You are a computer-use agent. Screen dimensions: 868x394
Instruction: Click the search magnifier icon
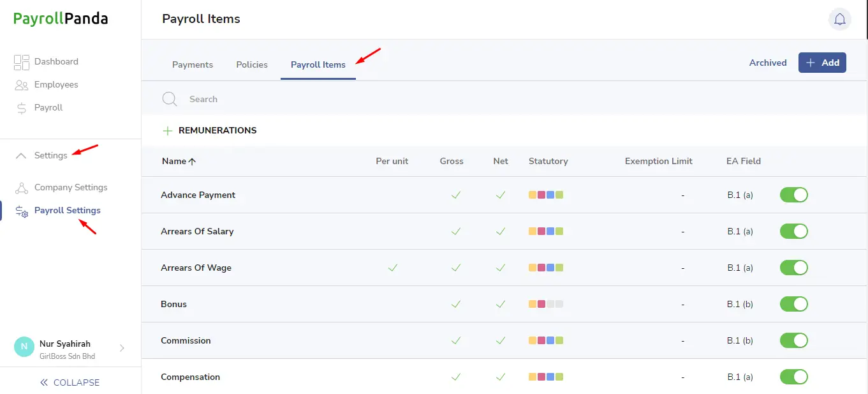pyautogui.click(x=169, y=99)
